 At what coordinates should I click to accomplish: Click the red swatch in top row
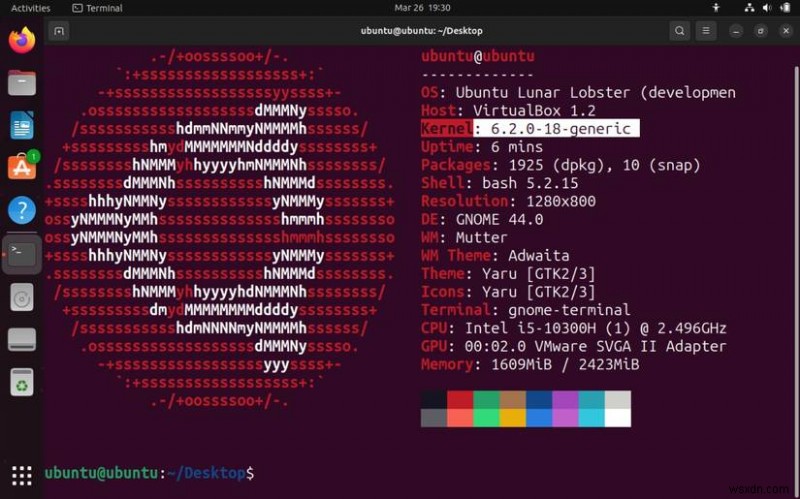460,400
